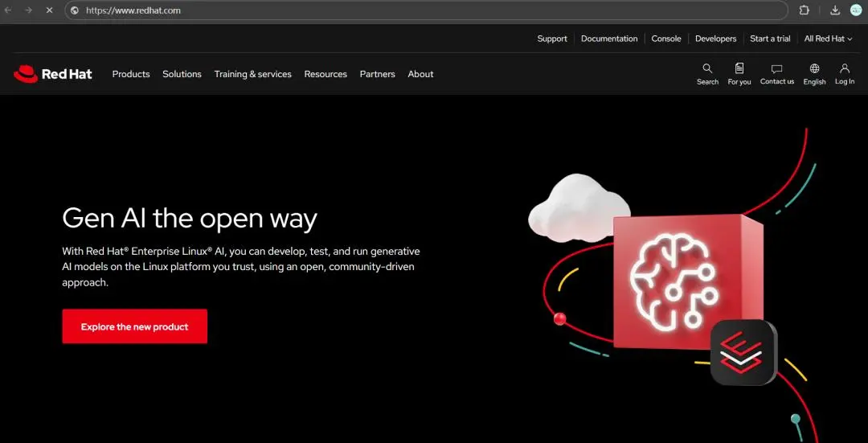The image size is (868, 443).
Task: Click the browser profile avatar
Action: coord(856,10)
